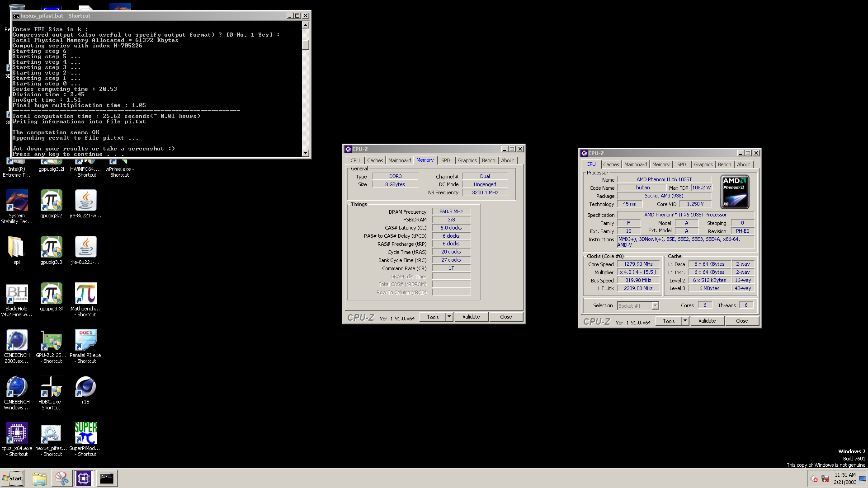
Task: Click Tools button in right CPU-Z window
Action: point(669,321)
